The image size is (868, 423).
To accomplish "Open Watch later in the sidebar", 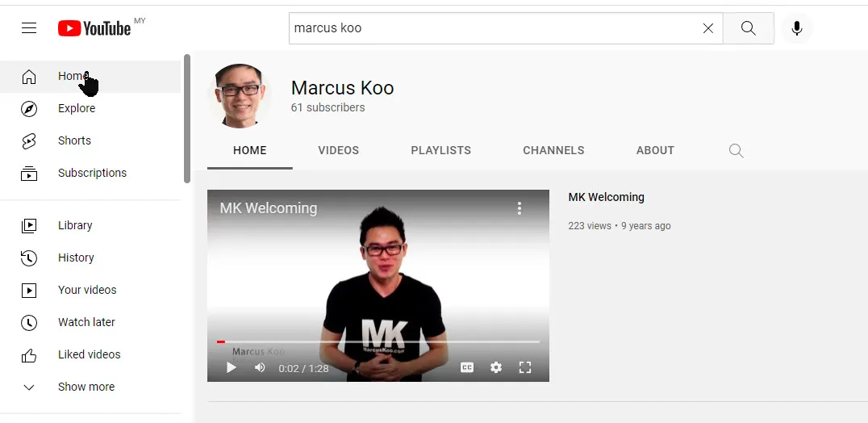I will pyautogui.click(x=90, y=321).
